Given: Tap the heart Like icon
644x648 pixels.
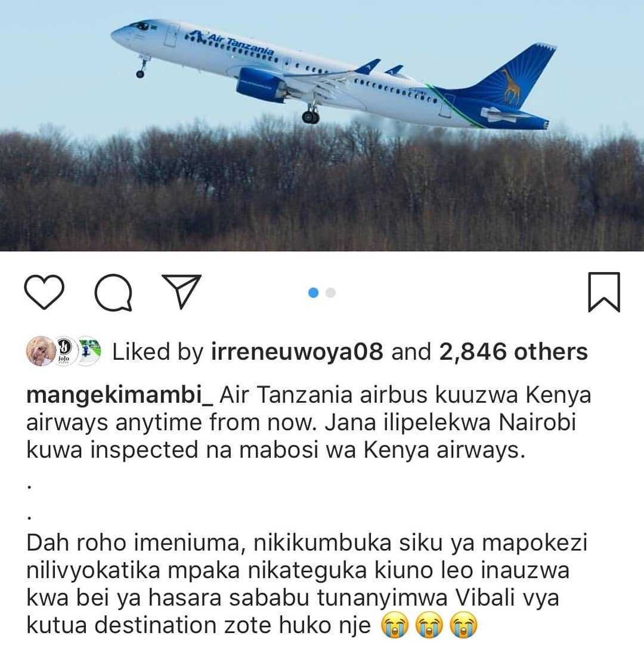Looking at the screenshot, I should (44, 292).
